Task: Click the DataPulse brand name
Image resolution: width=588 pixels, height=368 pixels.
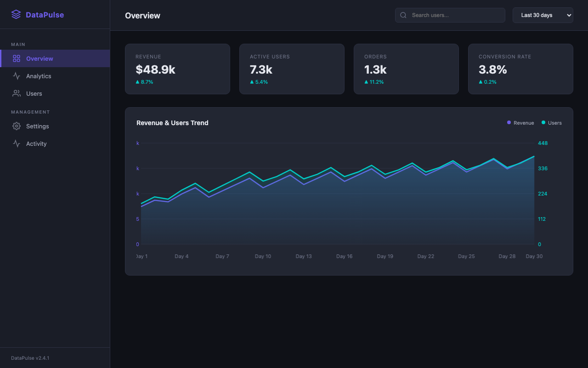Action: pos(45,15)
